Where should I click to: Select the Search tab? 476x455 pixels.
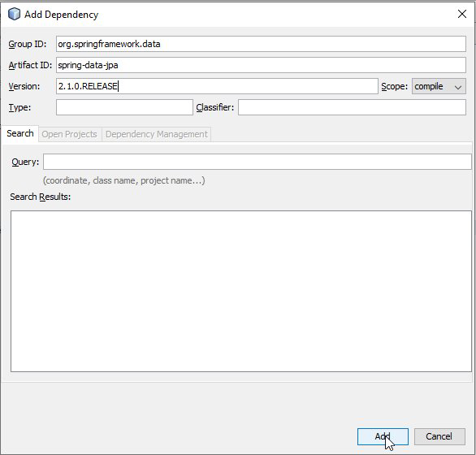coord(20,133)
